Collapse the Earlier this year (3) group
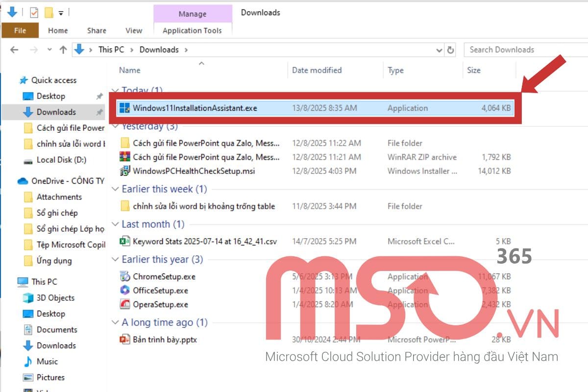 tap(115, 260)
